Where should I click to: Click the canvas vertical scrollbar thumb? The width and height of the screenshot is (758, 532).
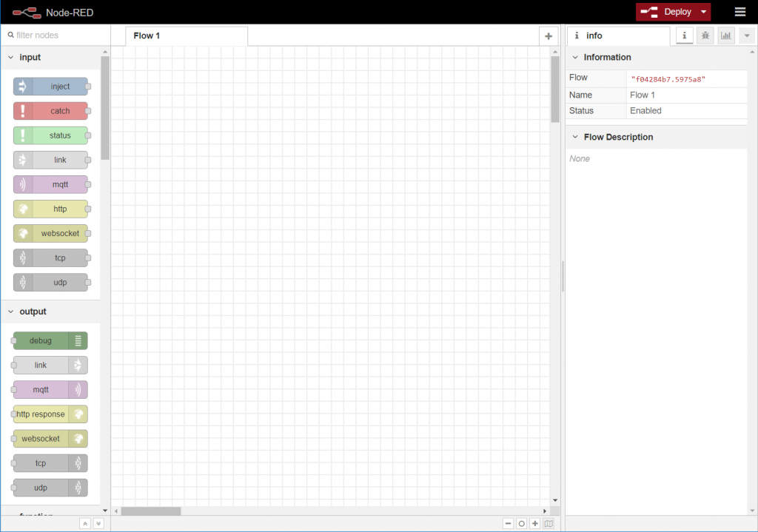(555, 90)
